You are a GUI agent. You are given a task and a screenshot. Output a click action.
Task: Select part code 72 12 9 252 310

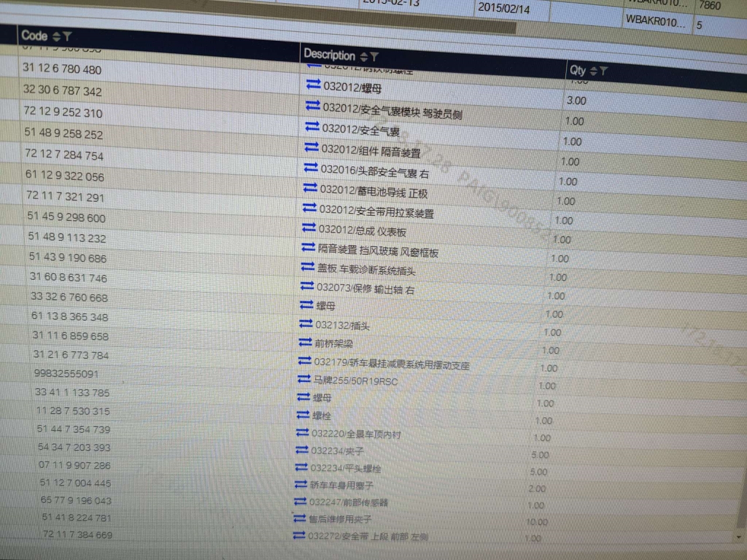(63, 111)
